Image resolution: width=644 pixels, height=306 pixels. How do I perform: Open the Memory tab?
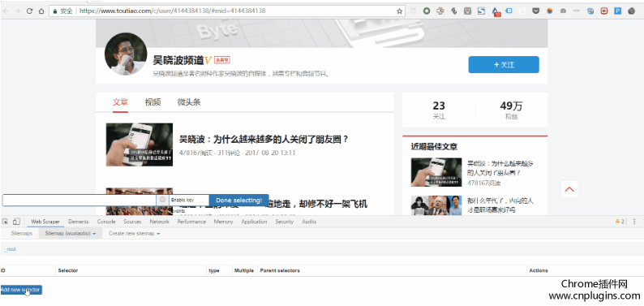click(223, 222)
